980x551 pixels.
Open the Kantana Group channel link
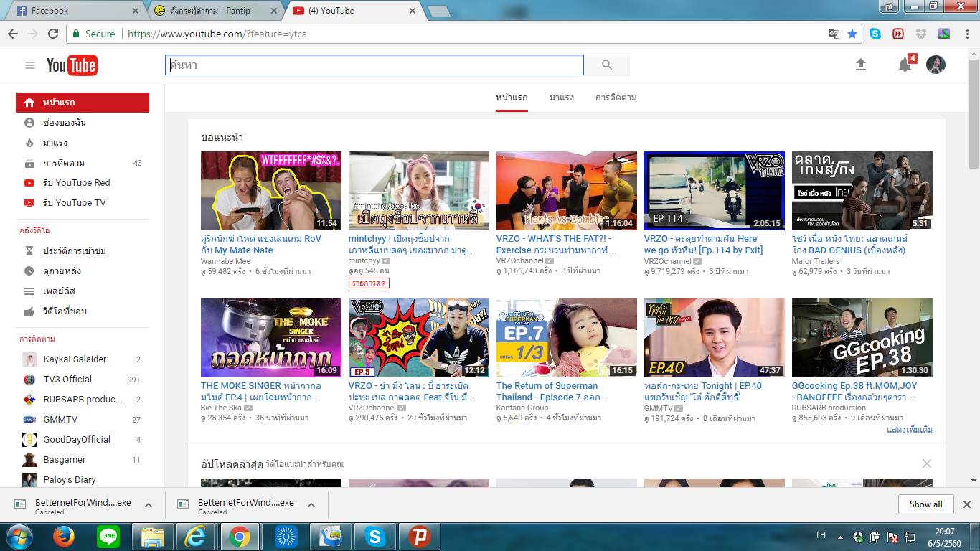pyautogui.click(x=522, y=408)
